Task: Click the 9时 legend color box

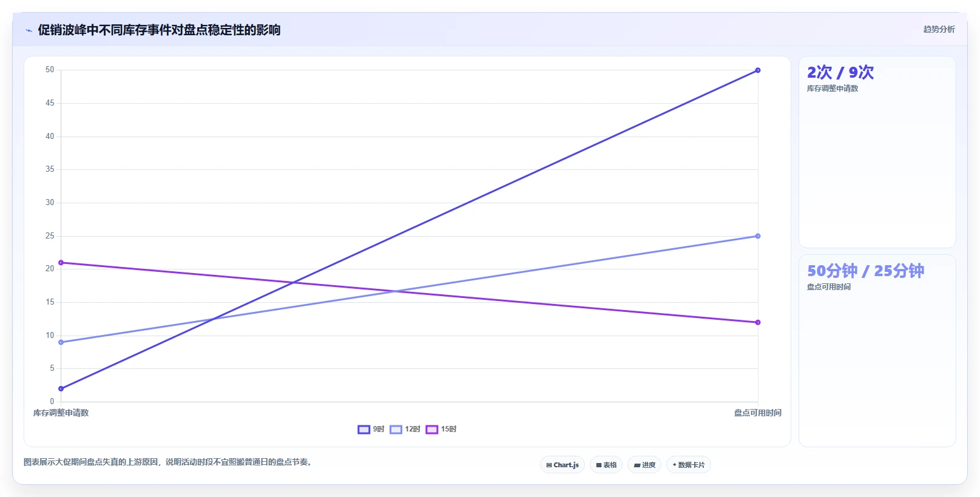Action: coord(363,430)
